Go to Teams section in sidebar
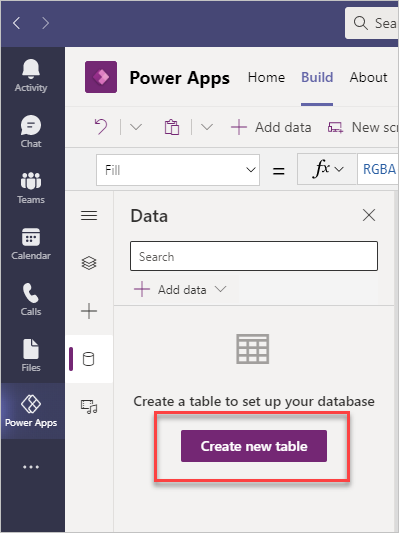399x533 pixels. 31,188
